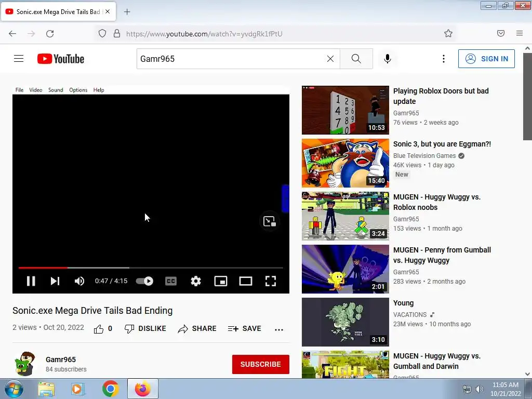The height and width of the screenshot is (399, 532).
Task: Go forward in Firefox
Action: pos(31,33)
